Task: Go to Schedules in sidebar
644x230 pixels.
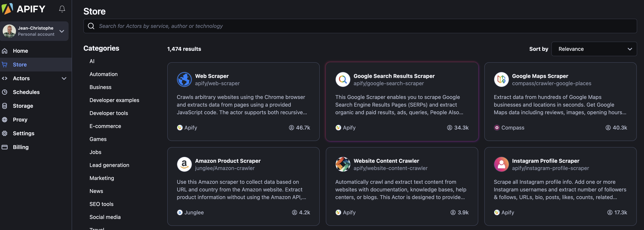Action: click(26, 92)
